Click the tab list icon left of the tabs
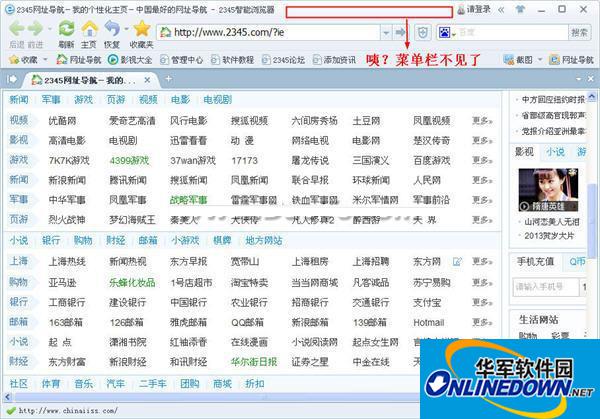 coord(12,79)
